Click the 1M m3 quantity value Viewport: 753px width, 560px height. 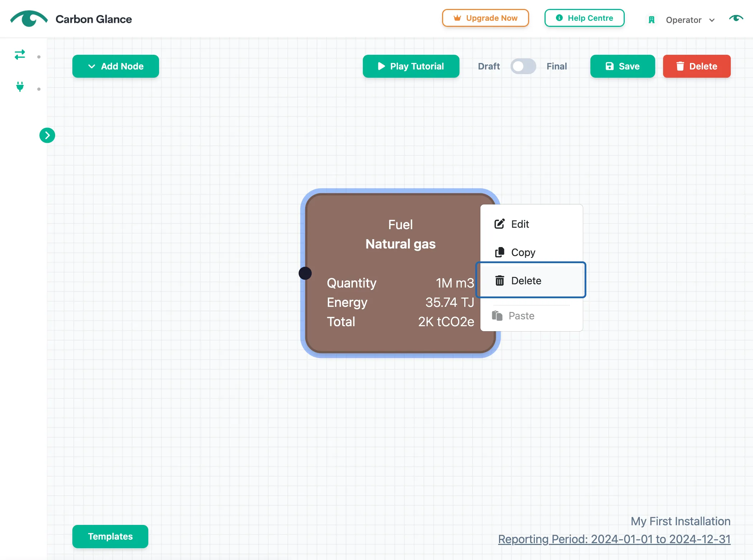455,283
